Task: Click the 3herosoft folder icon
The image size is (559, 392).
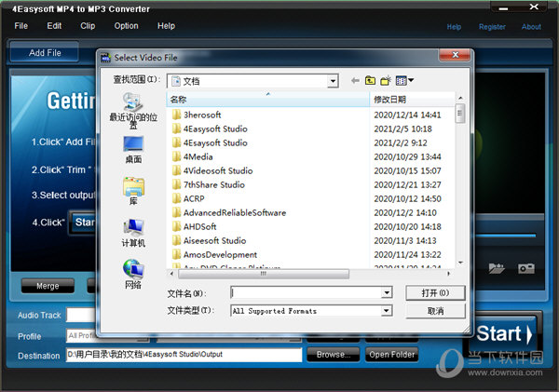Action: [x=176, y=115]
